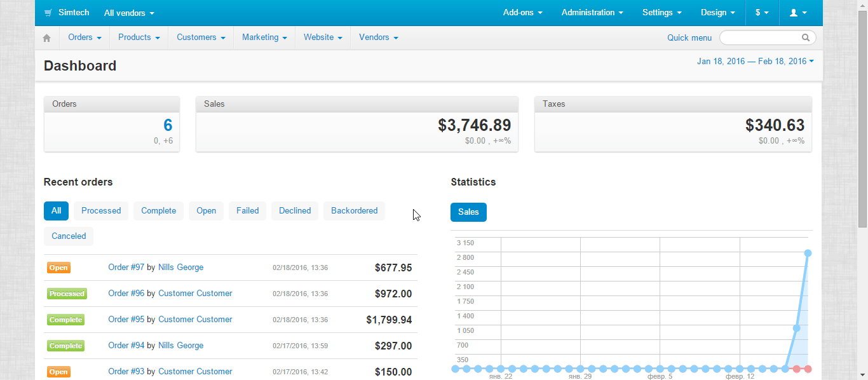
Task: Open the Products menu
Action: pyautogui.click(x=139, y=37)
